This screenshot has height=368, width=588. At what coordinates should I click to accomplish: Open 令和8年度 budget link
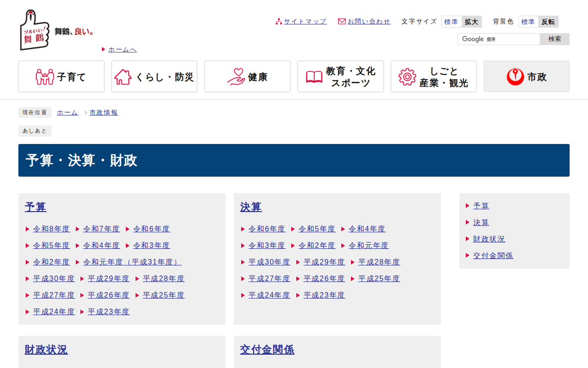[x=51, y=229]
